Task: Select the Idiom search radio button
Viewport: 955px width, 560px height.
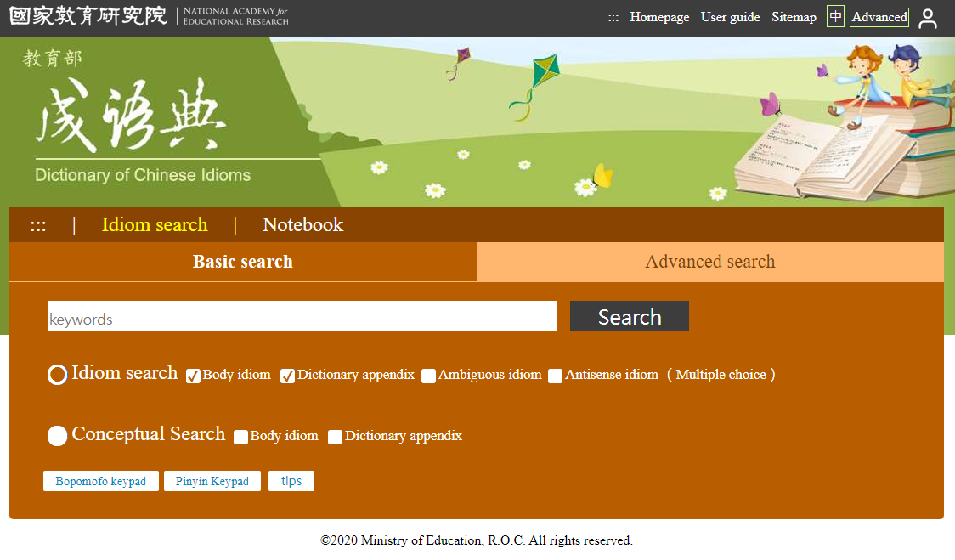Action: point(57,375)
